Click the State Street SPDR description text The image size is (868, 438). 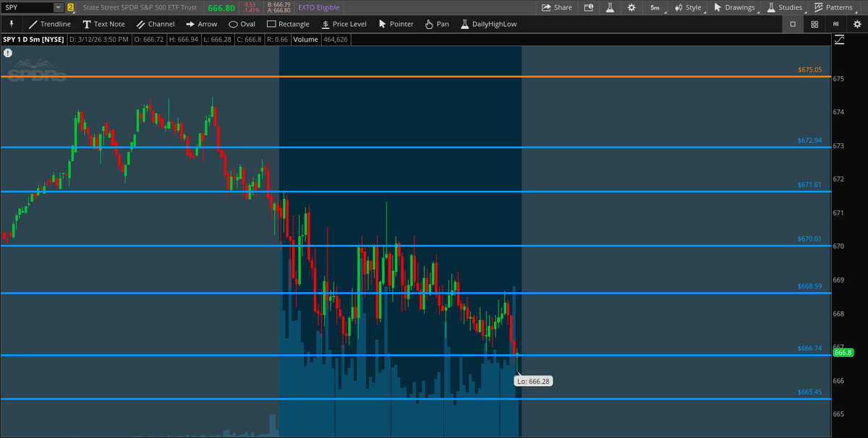click(139, 7)
